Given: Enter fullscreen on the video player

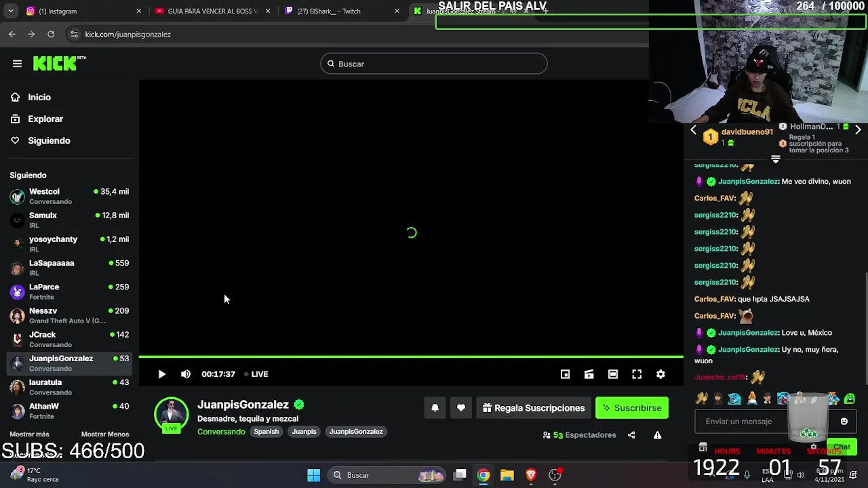Looking at the screenshot, I should click(x=637, y=374).
